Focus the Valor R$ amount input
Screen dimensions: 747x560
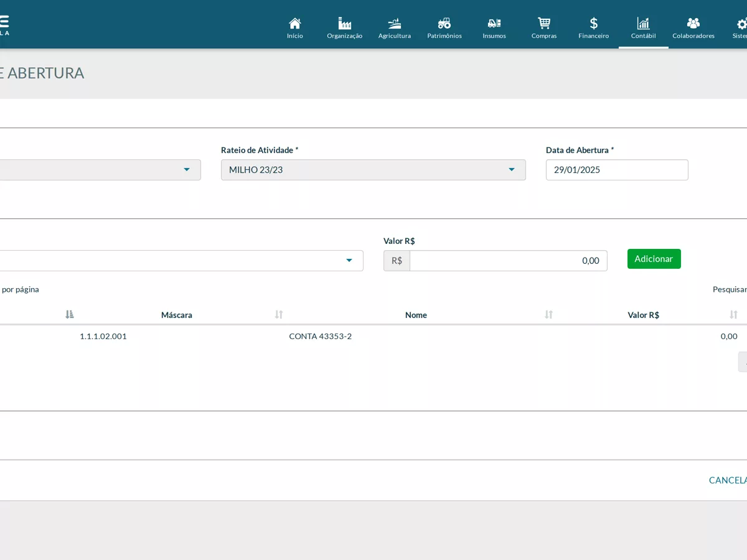click(509, 261)
